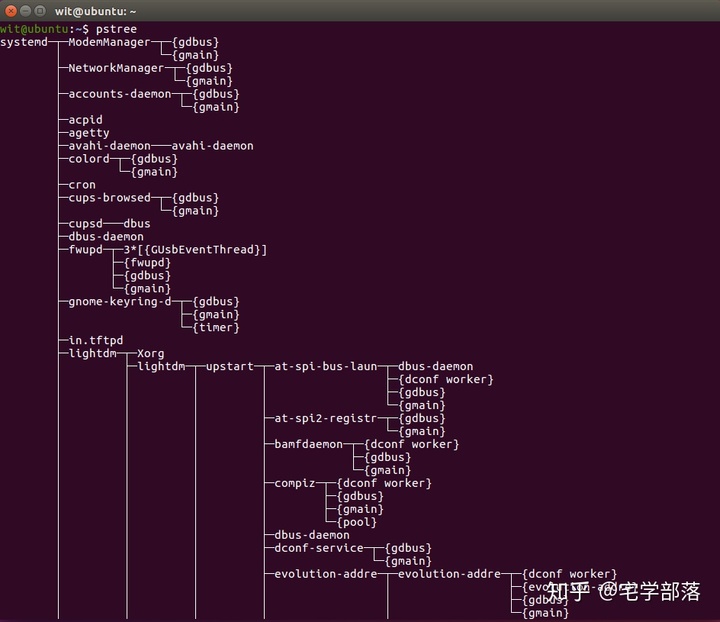
Task: Click '{dconf worker}' next to bamfdaemon
Action: click(x=411, y=444)
